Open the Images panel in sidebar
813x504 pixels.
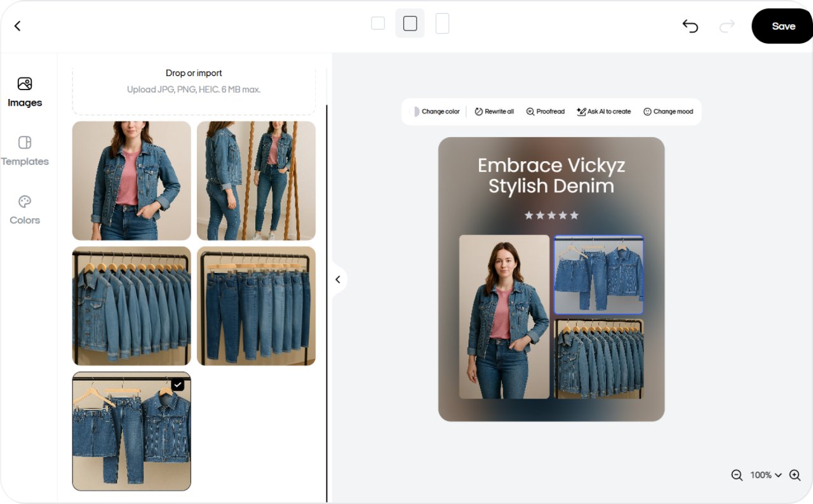pyautogui.click(x=24, y=91)
